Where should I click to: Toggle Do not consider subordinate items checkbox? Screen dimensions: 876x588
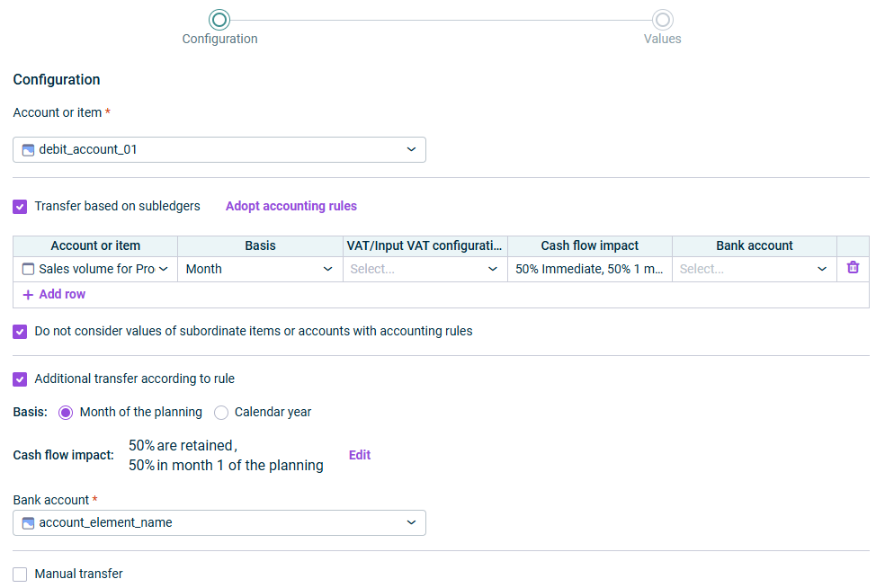point(20,332)
